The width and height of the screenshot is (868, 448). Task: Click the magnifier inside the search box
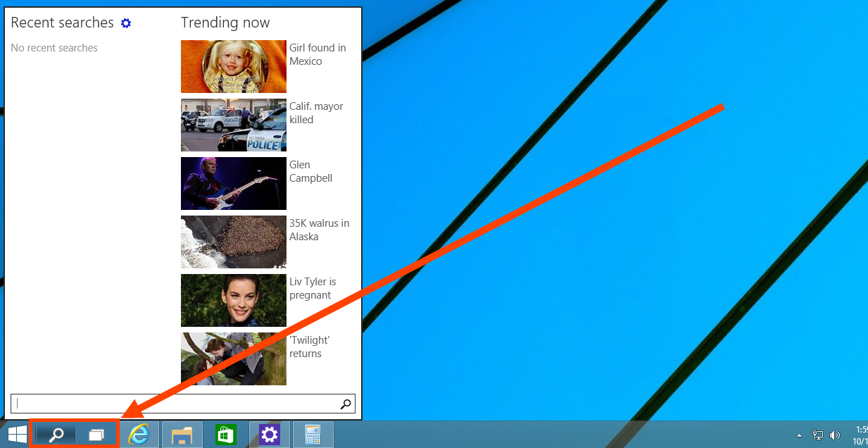pos(345,404)
